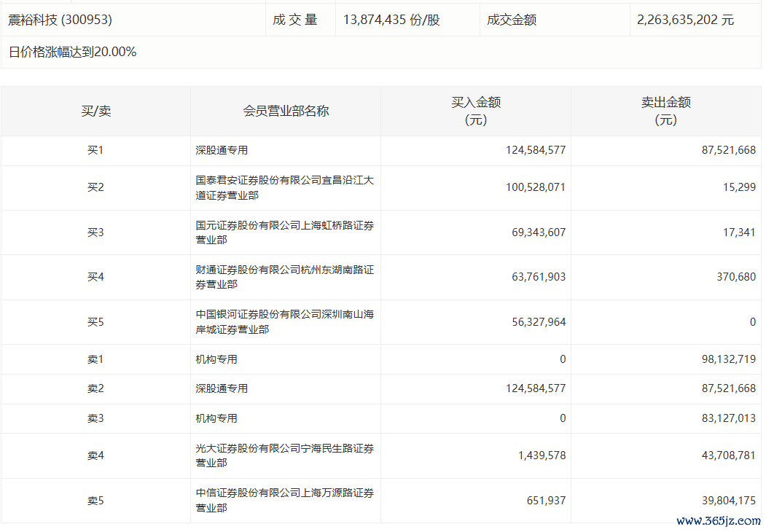Click 机构专用 in the 卖3 row
766x532 pixels.
[x=216, y=418]
